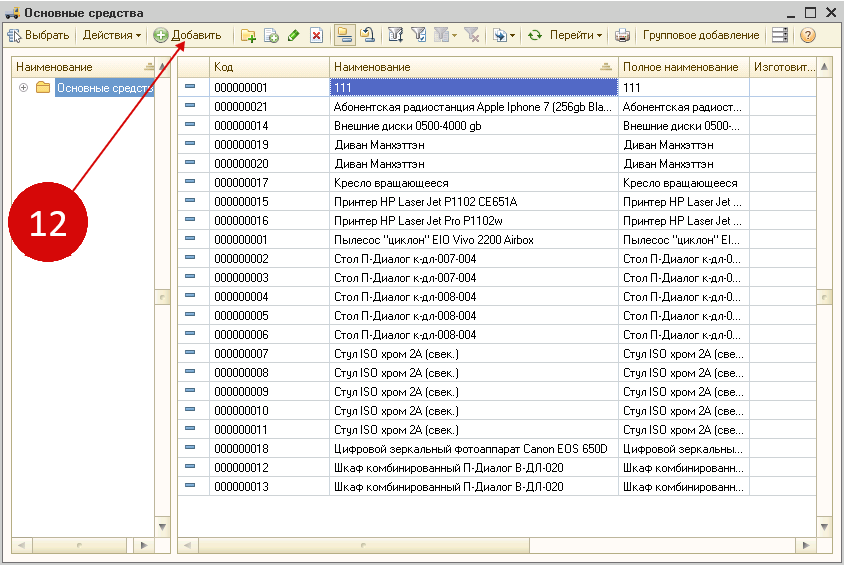Screen dimensions: 844x565
Task: Click the Выбрать (Select) toolbar button
Action: (x=39, y=35)
